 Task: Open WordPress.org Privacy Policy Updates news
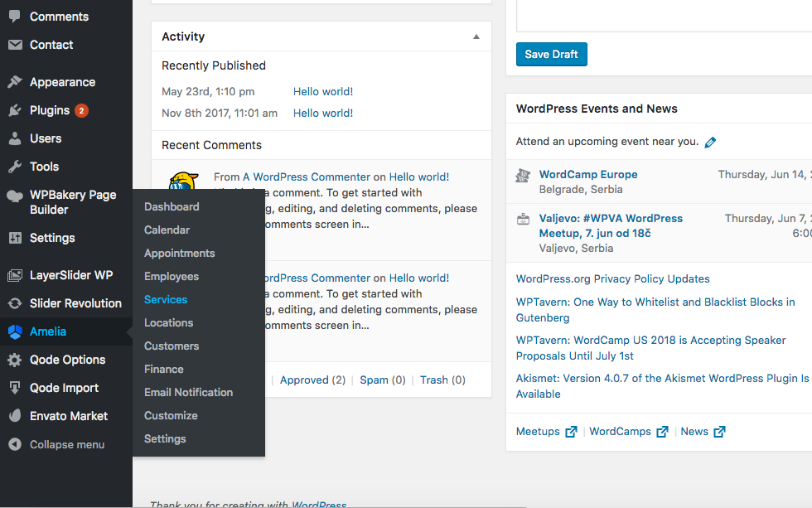click(x=612, y=279)
